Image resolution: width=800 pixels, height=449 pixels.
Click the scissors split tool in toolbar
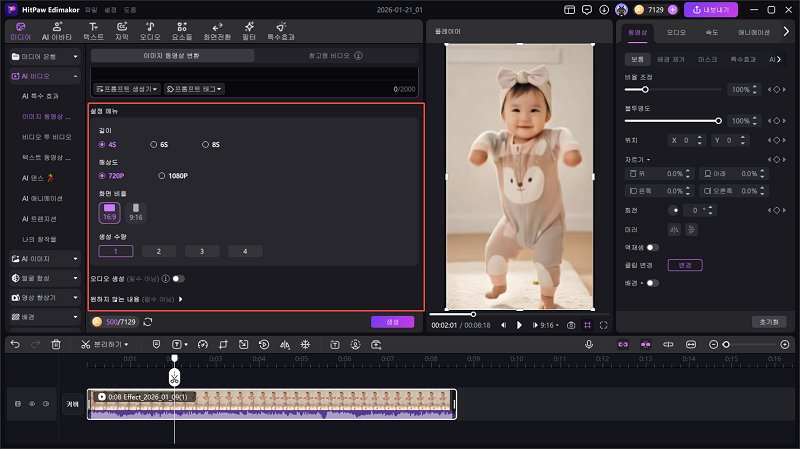(x=86, y=344)
